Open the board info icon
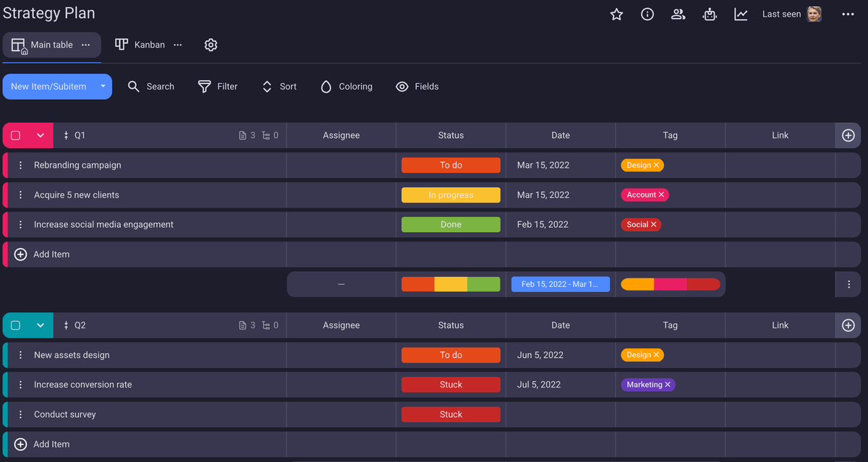The image size is (868, 462). (647, 14)
